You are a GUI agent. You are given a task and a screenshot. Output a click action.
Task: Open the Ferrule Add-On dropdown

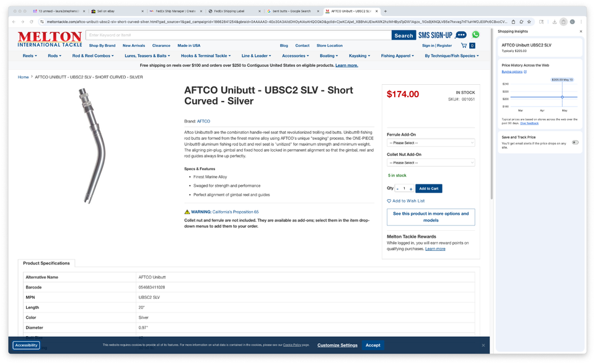[x=431, y=142]
